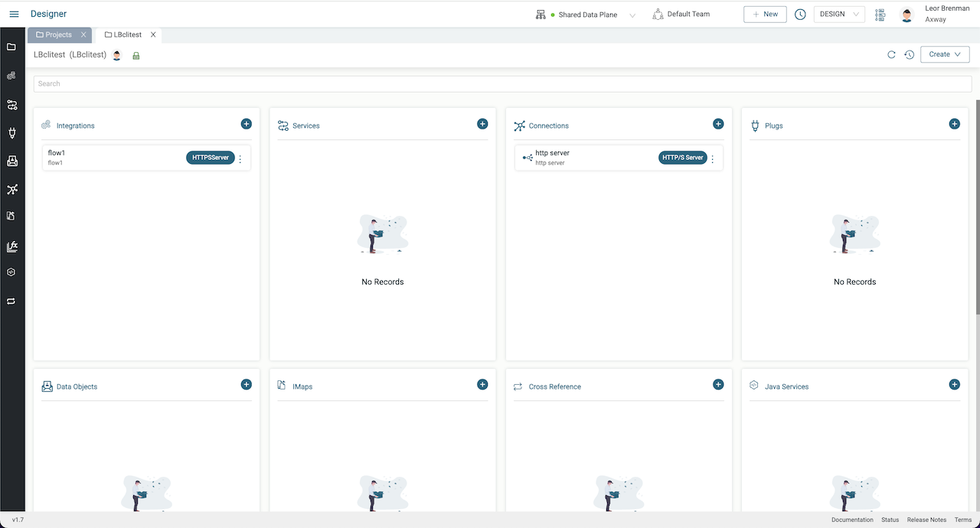This screenshot has width=980, height=528.
Task: Click the refresh icon next to Create
Action: [x=891, y=54]
